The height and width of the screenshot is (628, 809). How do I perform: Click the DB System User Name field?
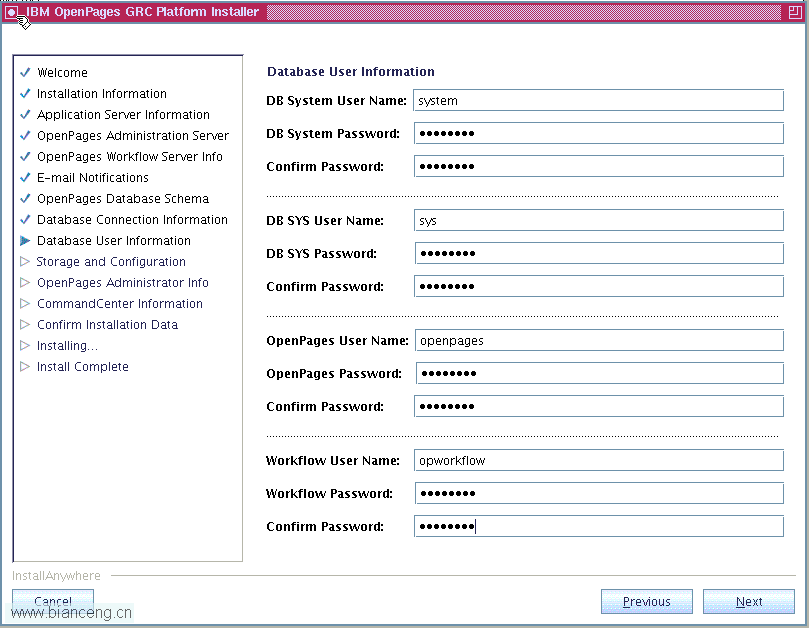[598, 101]
